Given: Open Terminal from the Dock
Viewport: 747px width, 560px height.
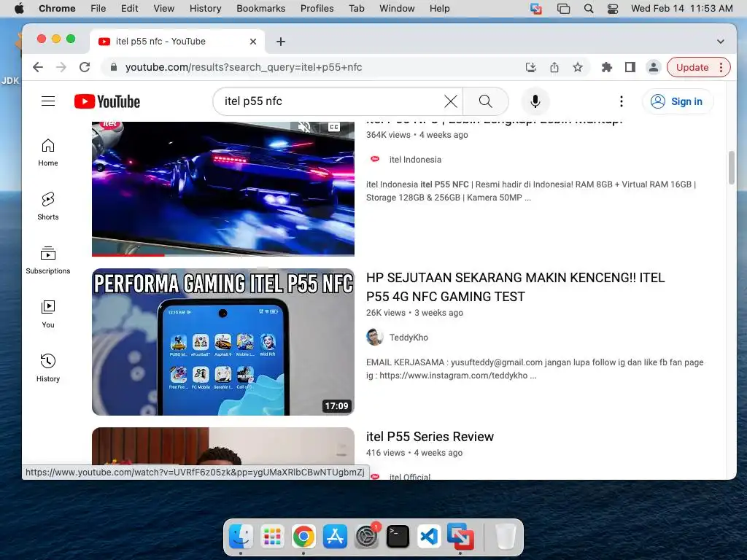Looking at the screenshot, I should [x=398, y=537].
